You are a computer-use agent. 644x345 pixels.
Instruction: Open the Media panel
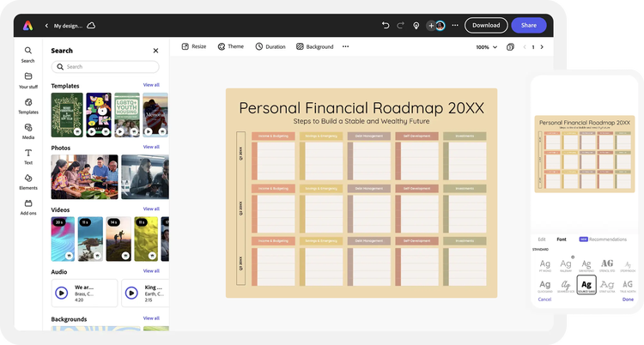(x=28, y=130)
